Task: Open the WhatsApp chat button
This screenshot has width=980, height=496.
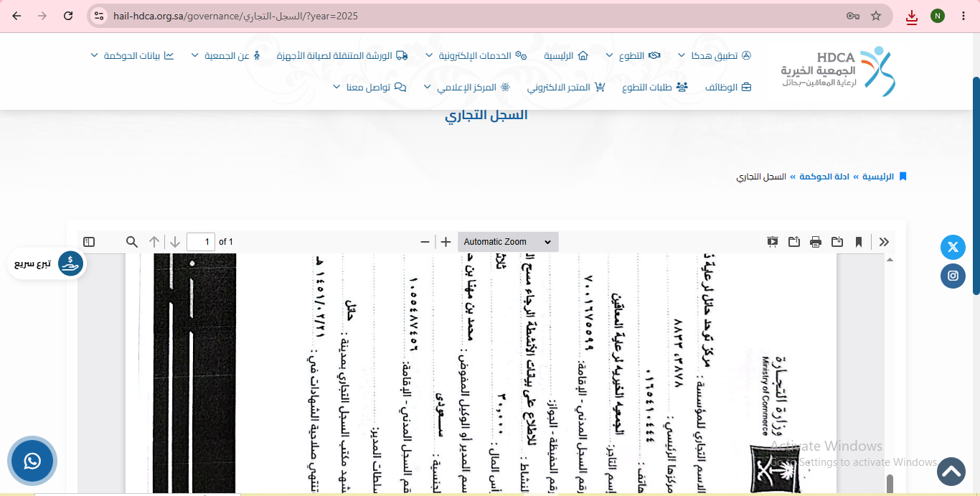Action: click(x=32, y=461)
